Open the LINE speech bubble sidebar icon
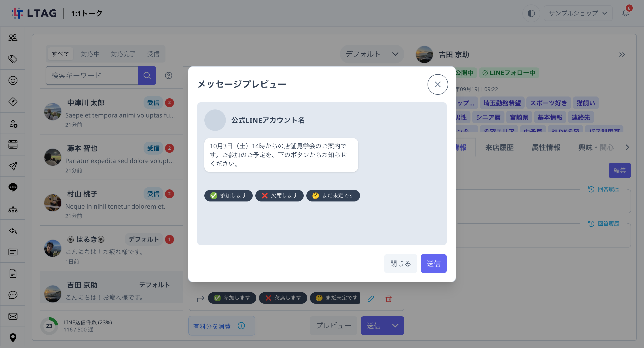This screenshot has height=348, width=644. point(13,187)
